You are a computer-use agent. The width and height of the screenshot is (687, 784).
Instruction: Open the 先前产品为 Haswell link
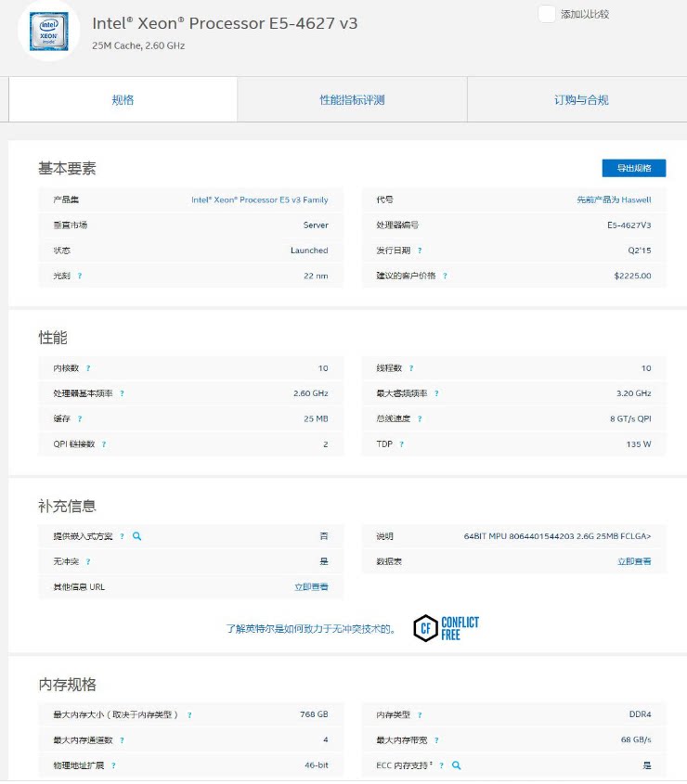click(614, 199)
